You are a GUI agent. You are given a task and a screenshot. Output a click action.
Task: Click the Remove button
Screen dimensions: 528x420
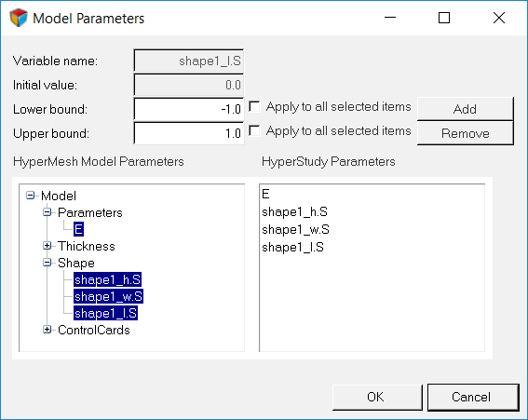(465, 133)
